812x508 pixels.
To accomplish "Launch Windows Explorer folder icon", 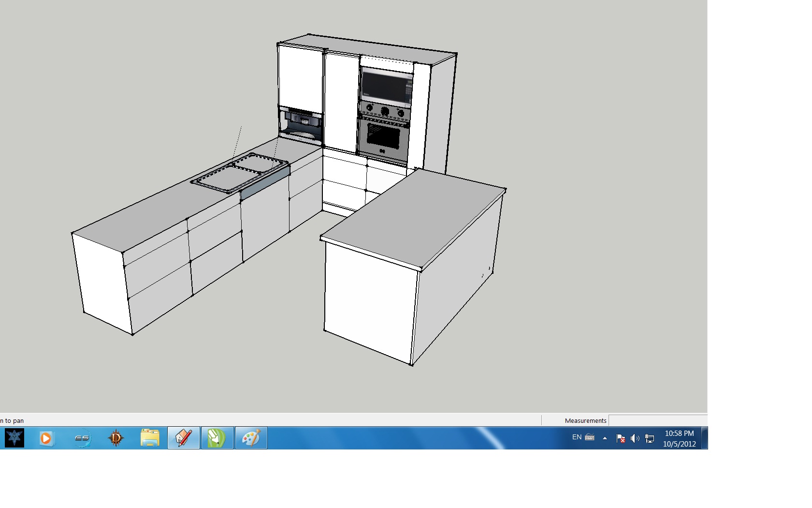I will click(150, 438).
